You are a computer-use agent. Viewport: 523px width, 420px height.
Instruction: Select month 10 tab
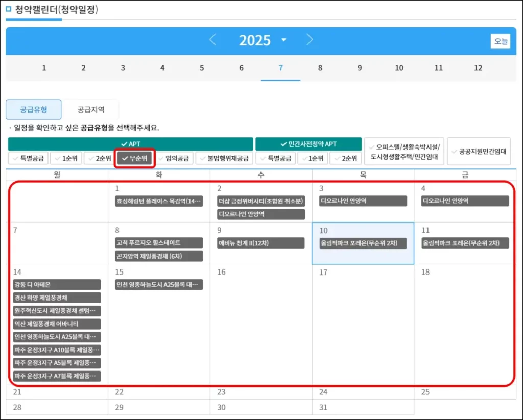pyautogui.click(x=399, y=68)
